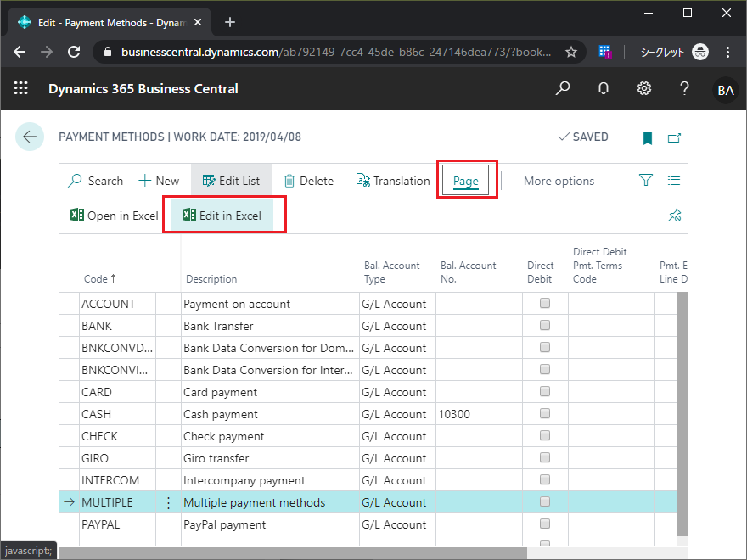The height and width of the screenshot is (560, 747).
Task: Click the incognito profile icon
Action: pos(699,52)
